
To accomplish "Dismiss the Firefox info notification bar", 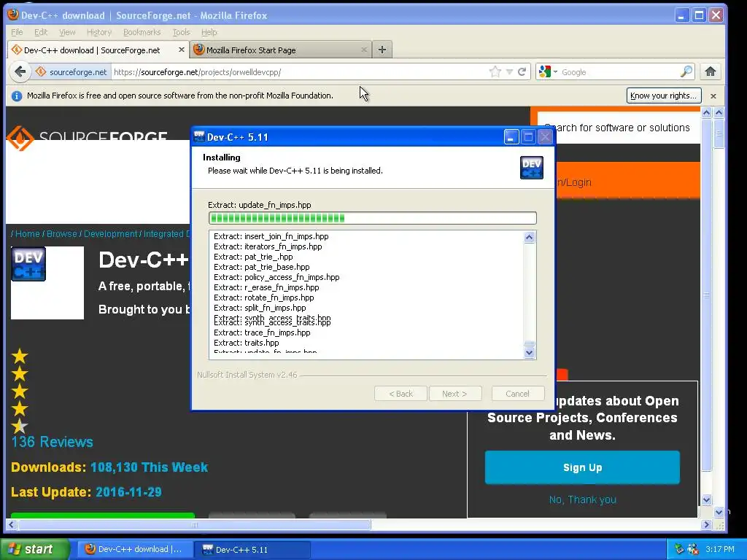I will tap(713, 96).
